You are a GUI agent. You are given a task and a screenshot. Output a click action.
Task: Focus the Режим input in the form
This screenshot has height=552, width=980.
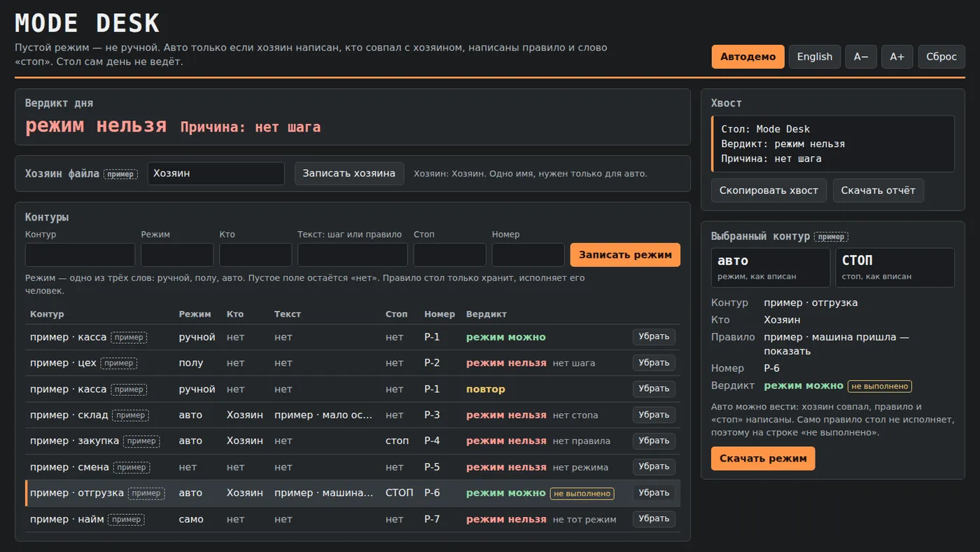tap(177, 255)
